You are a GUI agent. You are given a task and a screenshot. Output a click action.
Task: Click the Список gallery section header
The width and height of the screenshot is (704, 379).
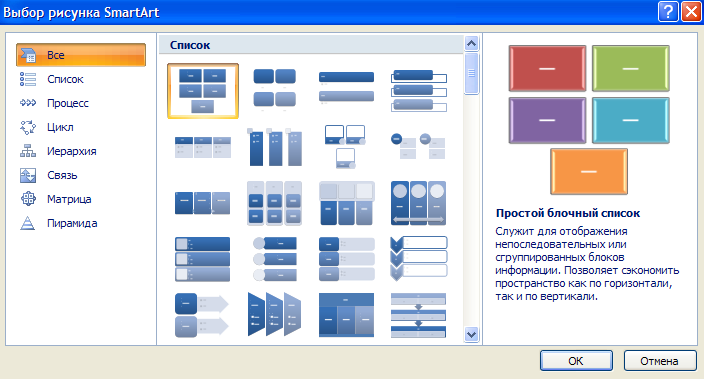pos(311,45)
